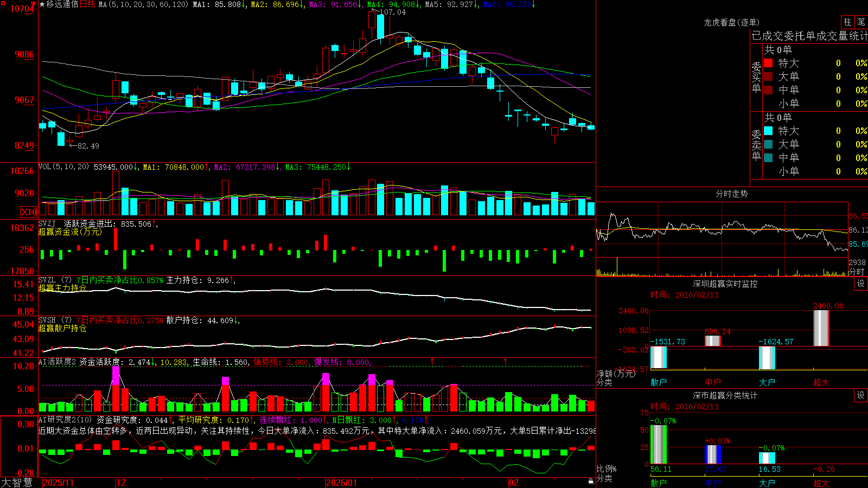Click the 分时走势 panel title
868x488 pixels.
[x=732, y=194]
